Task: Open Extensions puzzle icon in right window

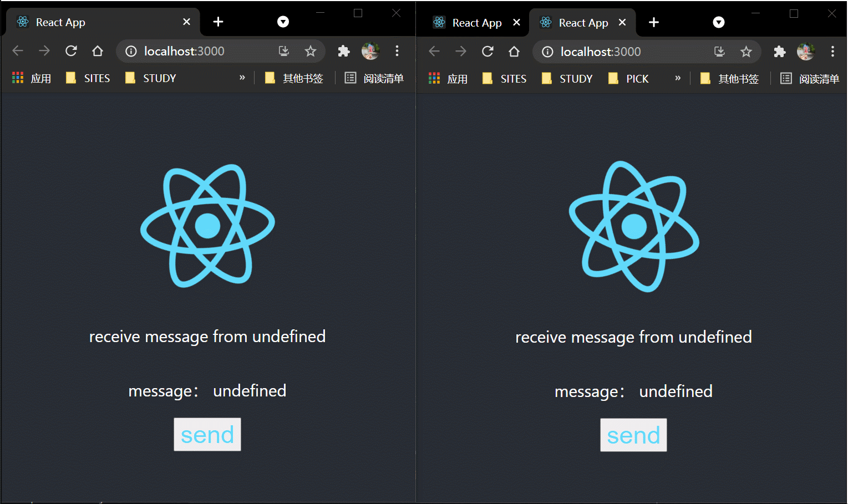Action: (x=780, y=52)
